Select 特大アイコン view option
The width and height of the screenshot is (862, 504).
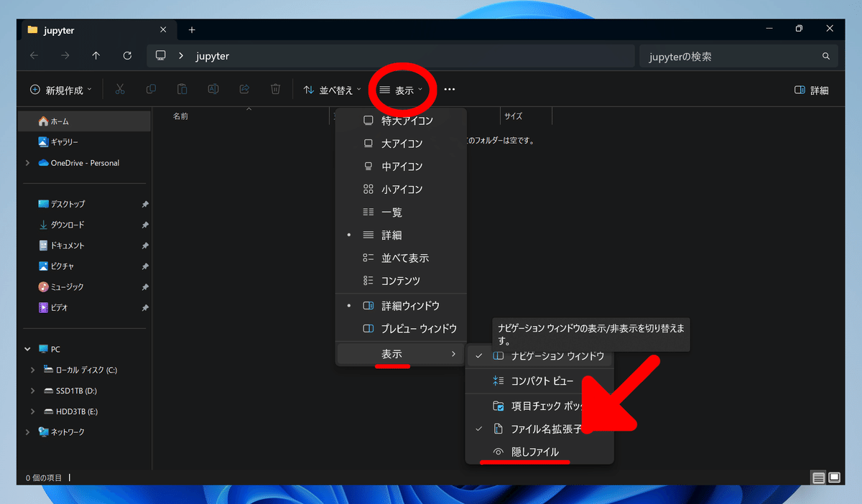(x=401, y=121)
